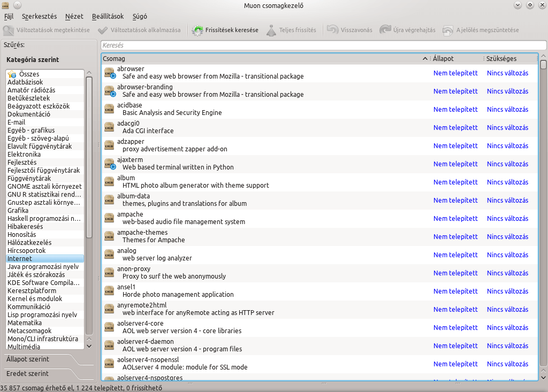Expand the Eredet szerint filter section
Viewport: 548px width, 392px height.
tap(28, 374)
